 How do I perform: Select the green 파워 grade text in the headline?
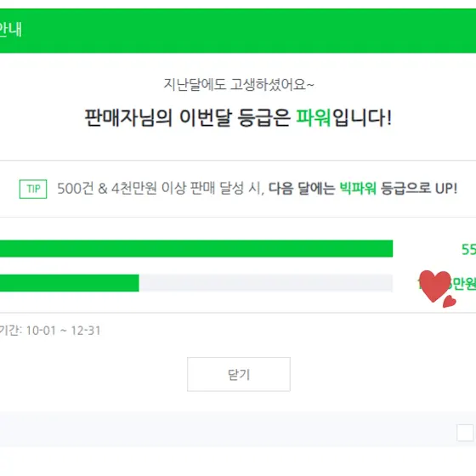tap(314, 117)
